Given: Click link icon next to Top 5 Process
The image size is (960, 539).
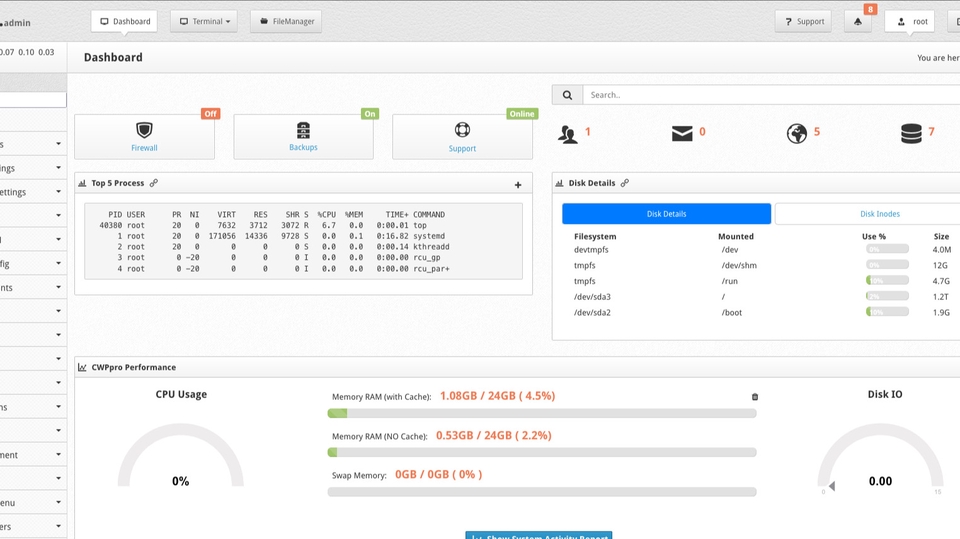Looking at the screenshot, I should pyautogui.click(x=154, y=183).
